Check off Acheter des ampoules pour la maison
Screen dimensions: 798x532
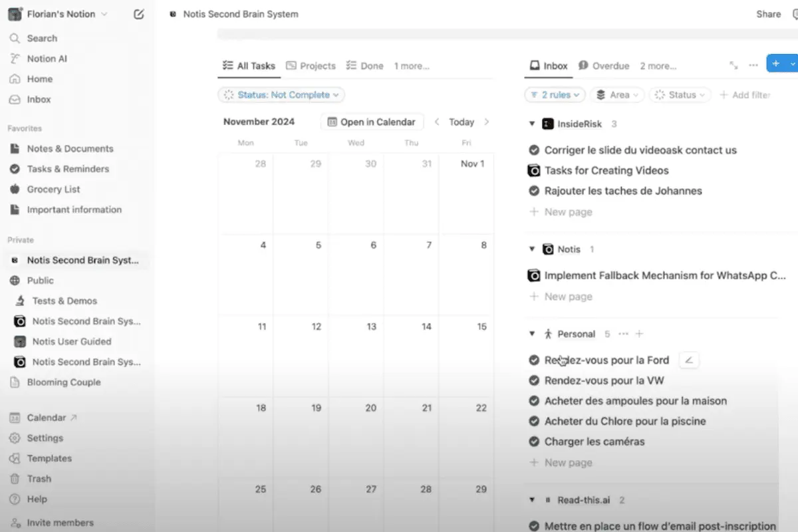tap(534, 401)
